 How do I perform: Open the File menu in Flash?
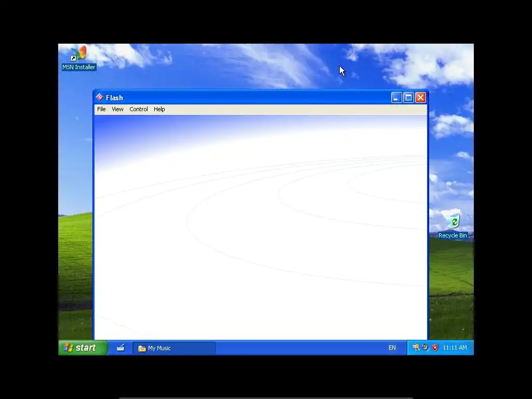pyautogui.click(x=101, y=109)
